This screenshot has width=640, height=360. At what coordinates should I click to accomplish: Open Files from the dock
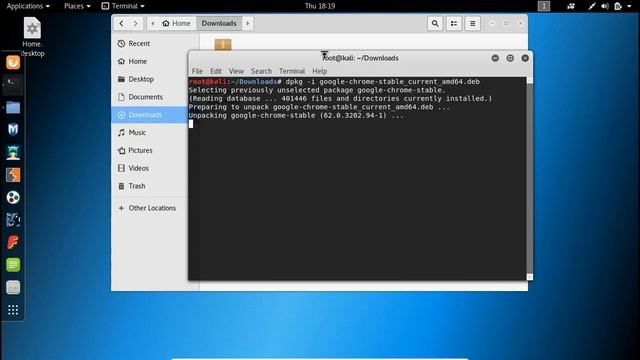point(13,107)
